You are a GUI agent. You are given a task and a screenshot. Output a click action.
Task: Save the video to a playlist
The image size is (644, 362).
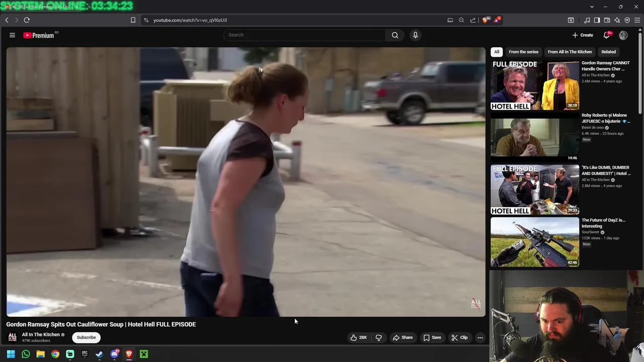tap(432, 337)
